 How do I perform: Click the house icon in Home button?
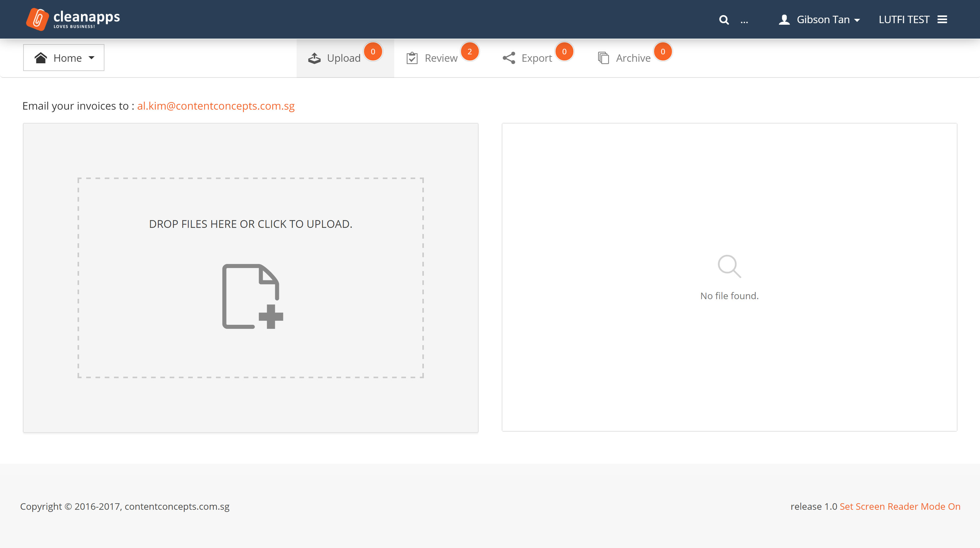coord(41,58)
